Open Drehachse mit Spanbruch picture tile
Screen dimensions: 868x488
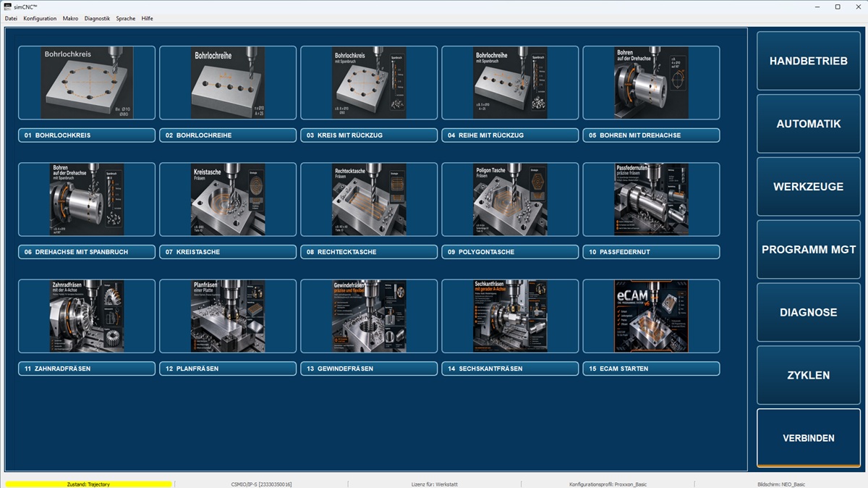(x=87, y=199)
